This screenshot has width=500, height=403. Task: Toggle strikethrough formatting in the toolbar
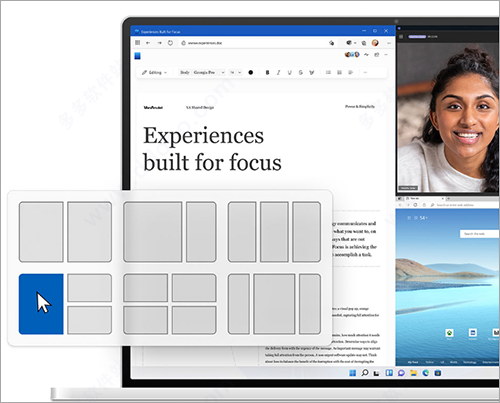click(x=301, y=72)
